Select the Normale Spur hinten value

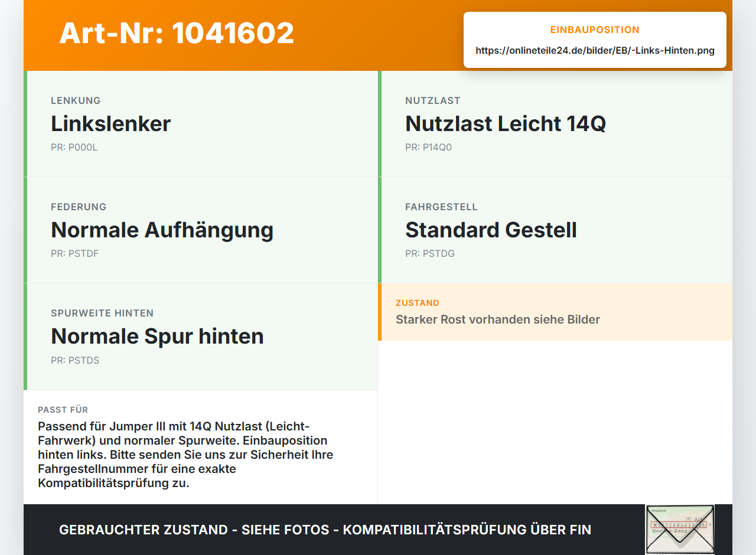(x=157, y=336)
